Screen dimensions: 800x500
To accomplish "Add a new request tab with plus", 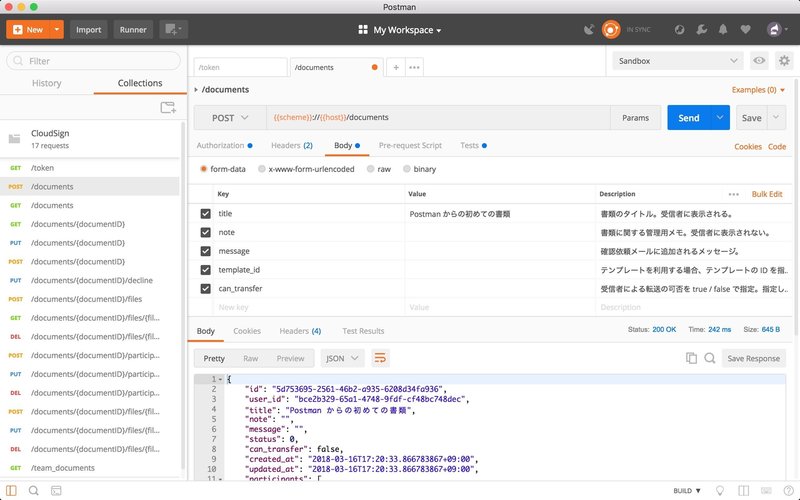I will [396, 67].
